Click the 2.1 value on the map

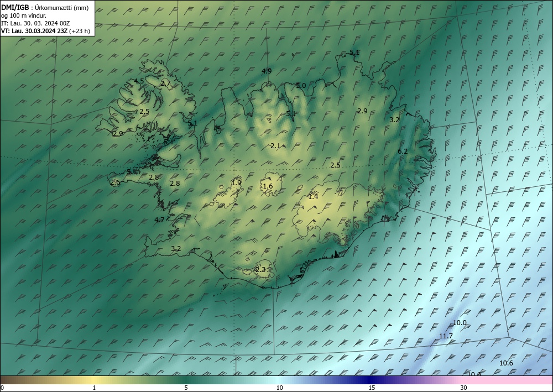[275, 145]
